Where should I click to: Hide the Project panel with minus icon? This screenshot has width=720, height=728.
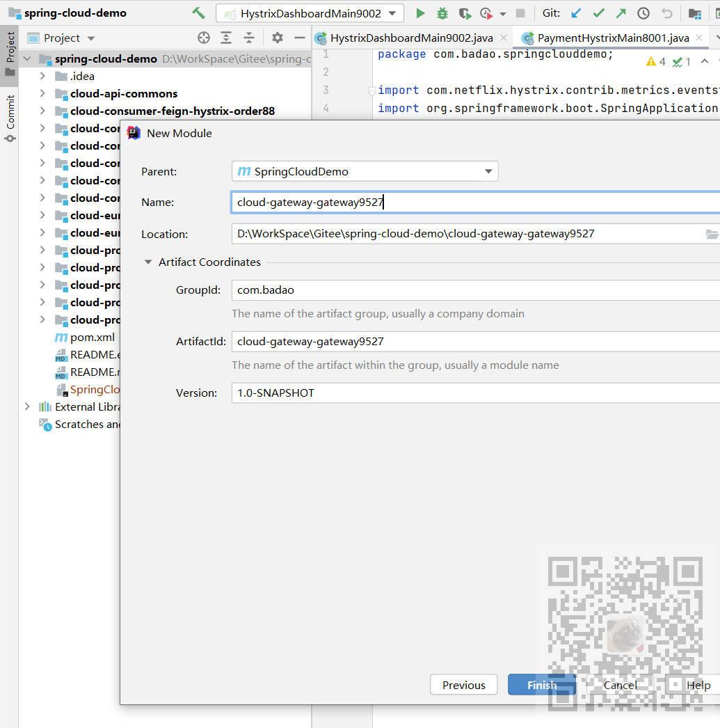tap(300, 38)
